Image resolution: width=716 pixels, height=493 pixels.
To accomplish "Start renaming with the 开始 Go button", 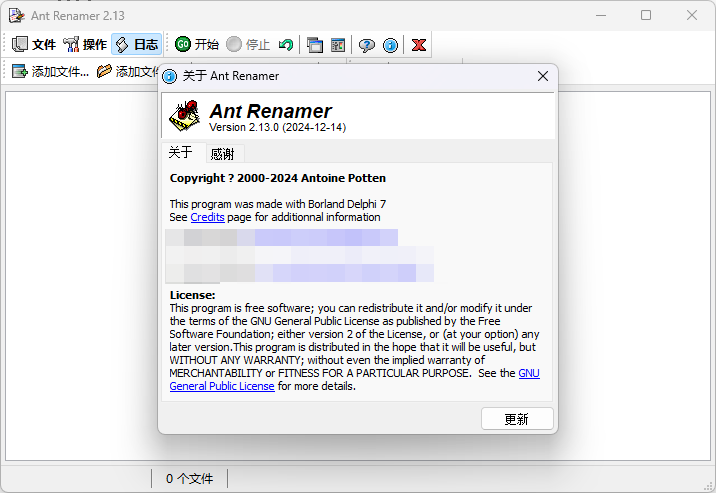I will click(x=196, y=44).
